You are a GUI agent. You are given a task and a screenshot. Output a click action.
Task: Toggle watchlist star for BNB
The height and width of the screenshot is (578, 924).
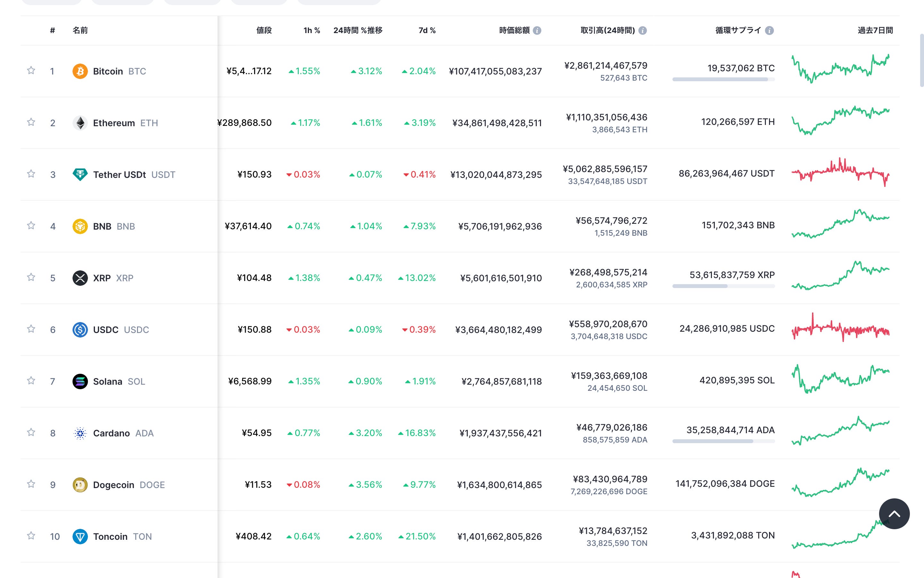click(x=31, y=225)
